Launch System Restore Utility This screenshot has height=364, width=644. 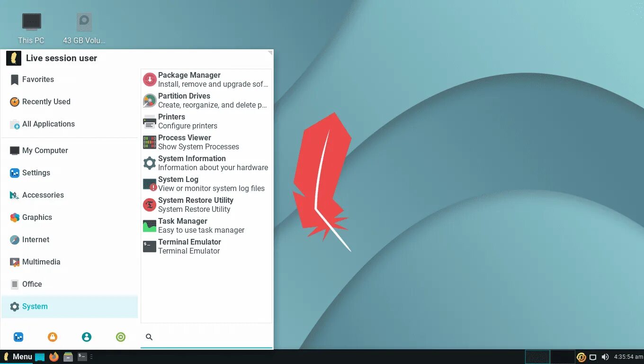point(206,205)
